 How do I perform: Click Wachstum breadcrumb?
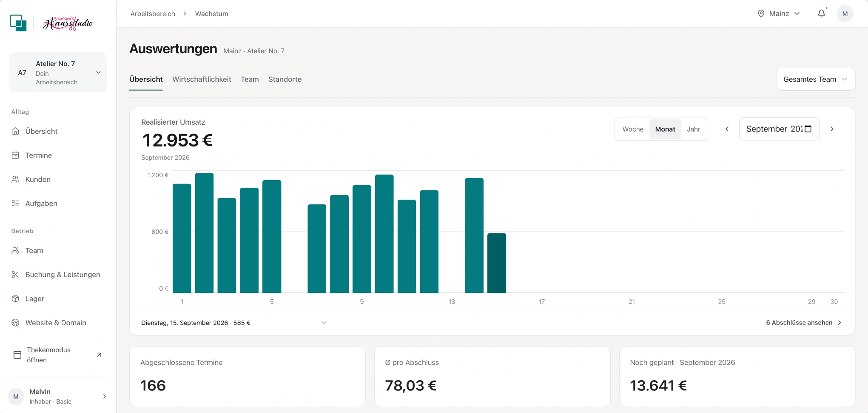[211, 14]
